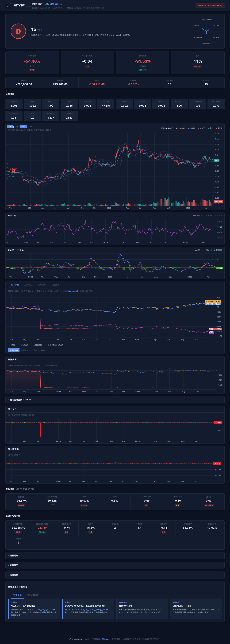Viewport: 230px width, 644px height.
Task: Toggle the MA5 legend dot on the K-line chart
Action: coord(182,128)
